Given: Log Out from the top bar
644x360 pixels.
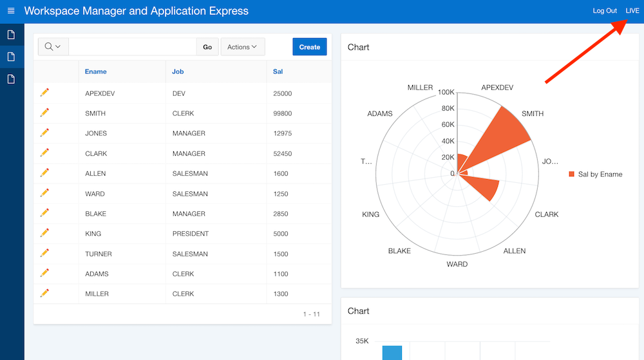Looking at the screenshot, I should 605,11.
